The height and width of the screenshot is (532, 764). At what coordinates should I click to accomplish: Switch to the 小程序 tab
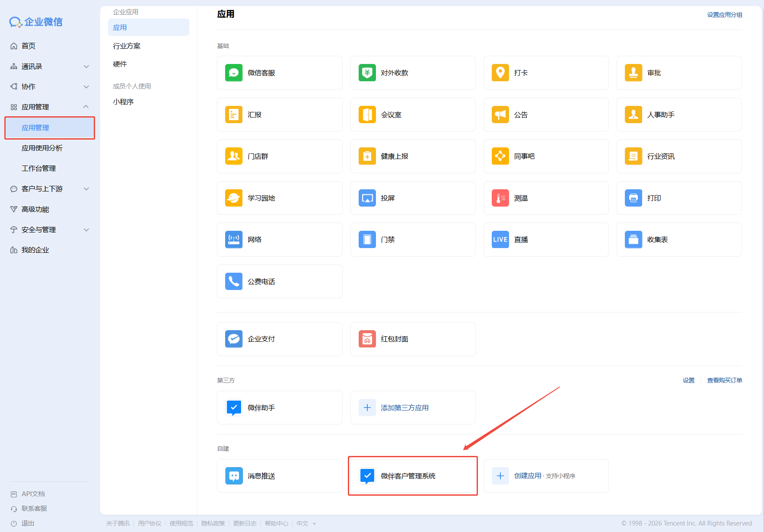tap(123, 102)
